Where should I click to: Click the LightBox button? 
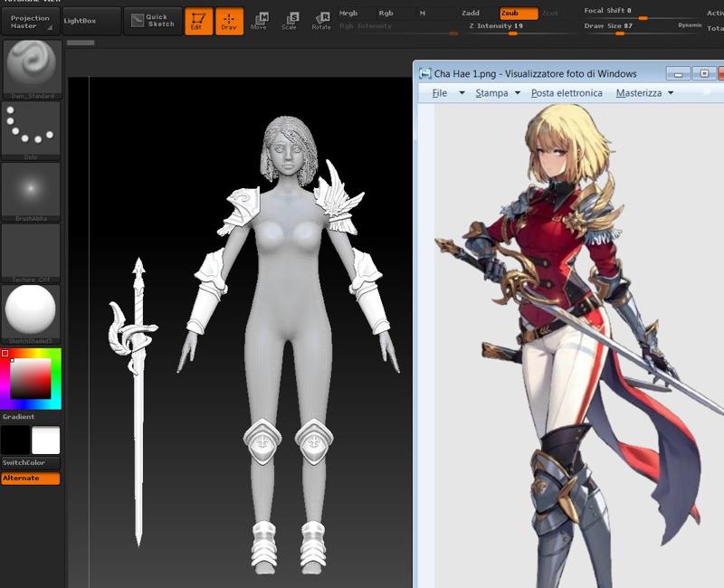[x=80, y=20]
